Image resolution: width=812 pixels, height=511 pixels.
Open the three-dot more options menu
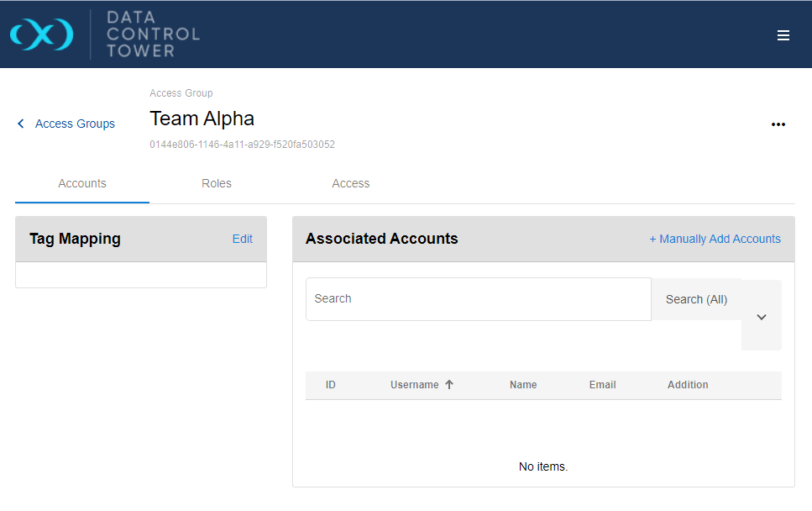(778, 124)
